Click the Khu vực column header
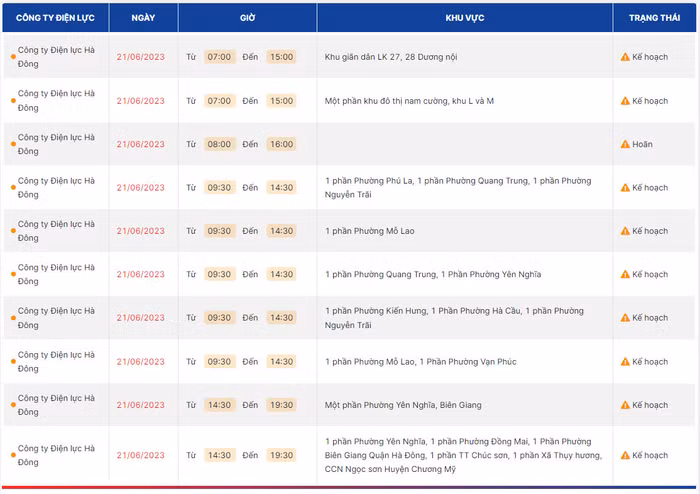 coord(464,19)
